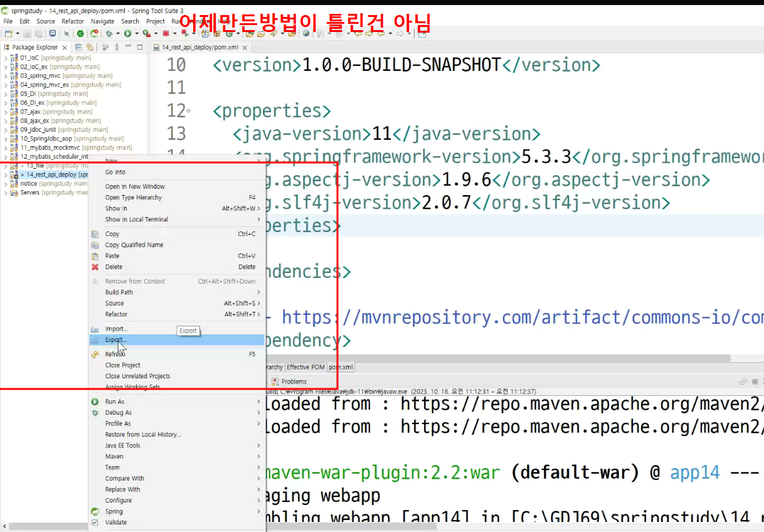Image resolution: width=764 pixels, height=532 pixels.
Task: Click Link with Editor icon
Action: coord(90,48)
